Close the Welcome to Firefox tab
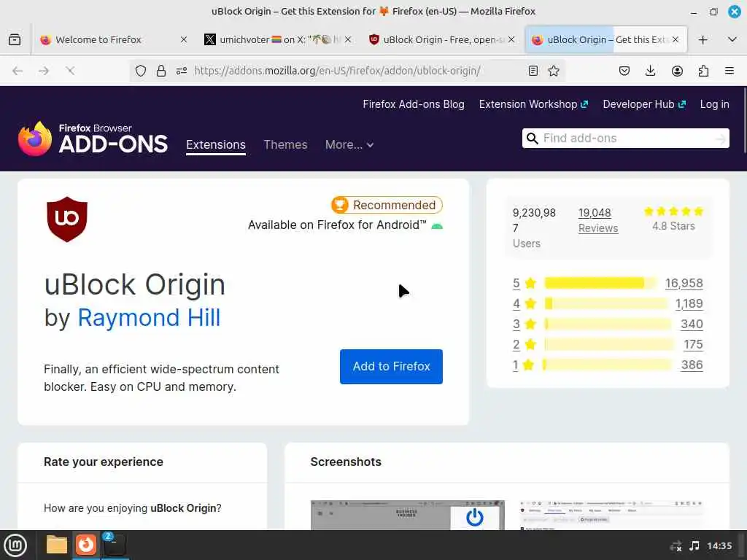The image size is (747, 560). click(x=183, y=39)
